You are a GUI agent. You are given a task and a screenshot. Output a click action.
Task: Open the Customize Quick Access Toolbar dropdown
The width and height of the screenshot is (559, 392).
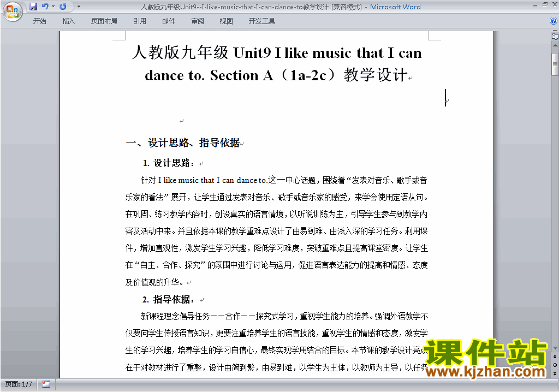click(x=79, y=7)
